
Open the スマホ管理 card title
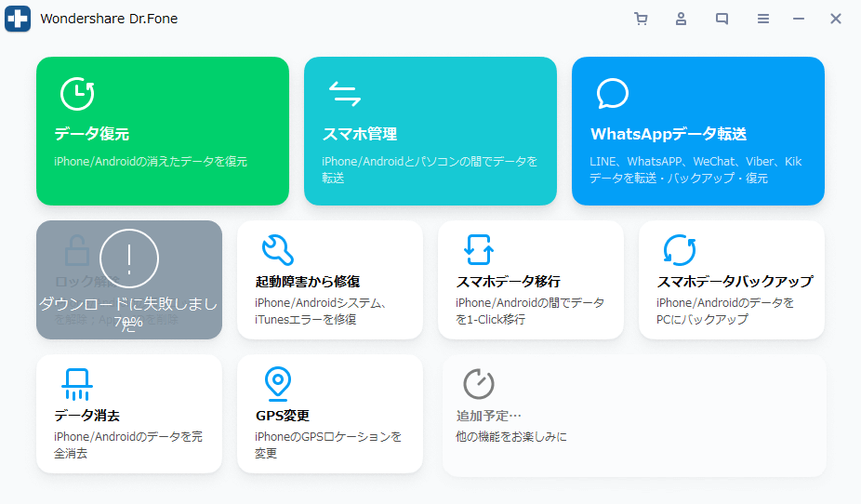click(360, 134)
